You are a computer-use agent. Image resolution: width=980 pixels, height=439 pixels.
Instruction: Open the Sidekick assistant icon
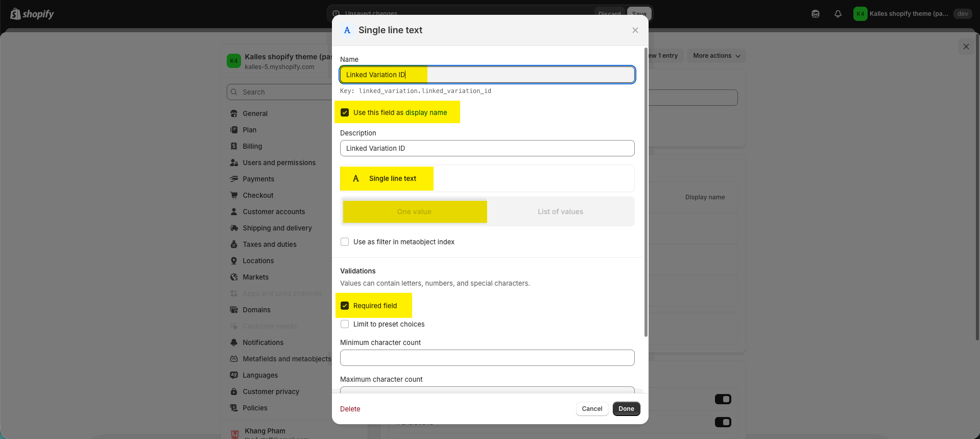[816, 14]
